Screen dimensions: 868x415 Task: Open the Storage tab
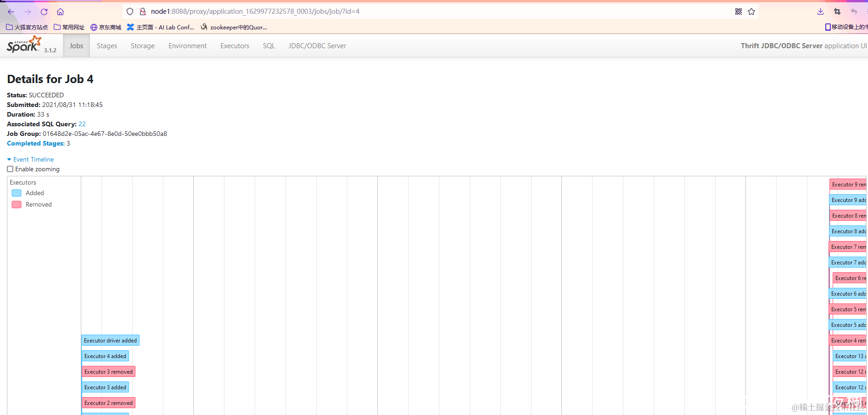[143, 46]
